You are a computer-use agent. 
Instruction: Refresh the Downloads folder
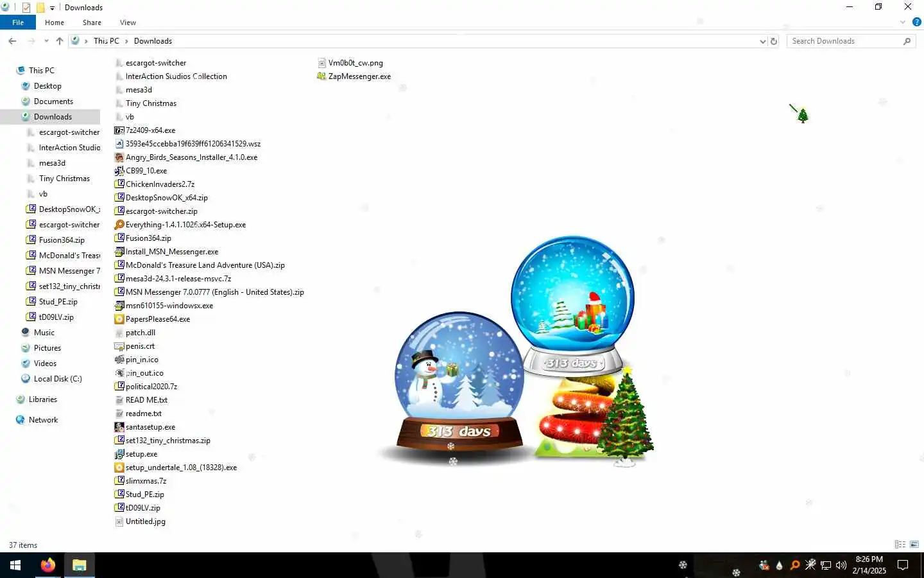pyautogui.click(x=774, y=41)
